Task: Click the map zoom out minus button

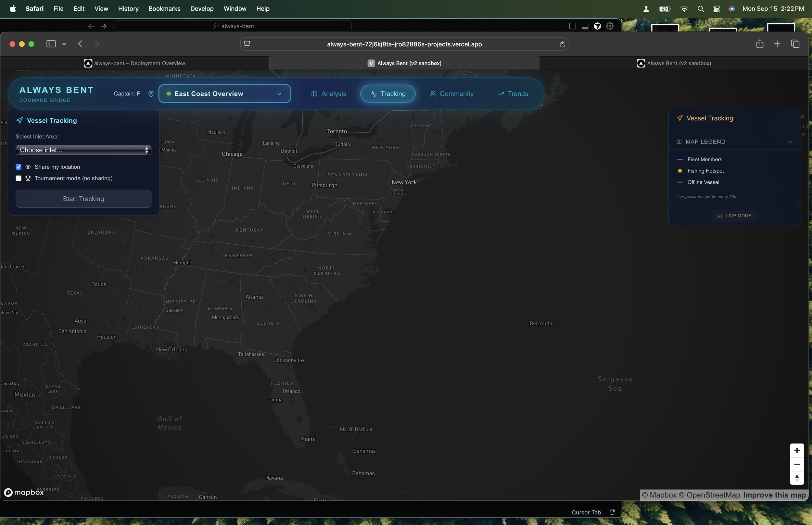Action: tap(797, 464)
